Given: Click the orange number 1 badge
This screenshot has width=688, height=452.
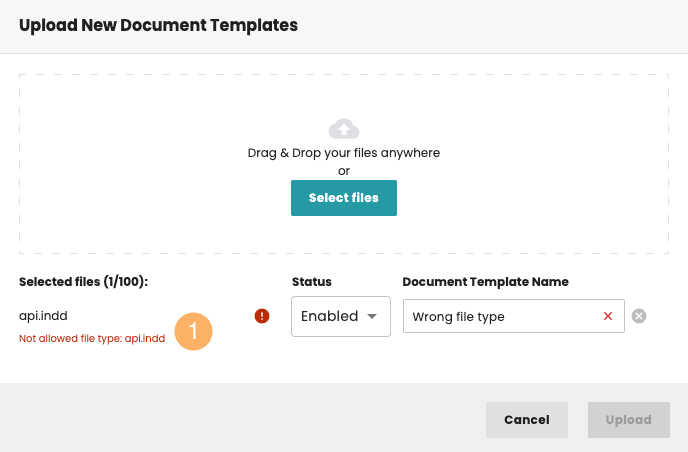Looking at the screenshot, I should (194, 331).
